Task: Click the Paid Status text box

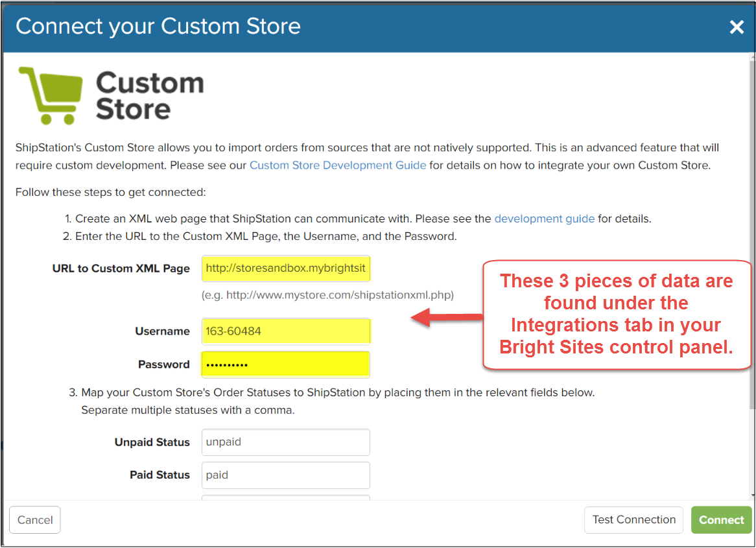Action: [x=285, y=475]
